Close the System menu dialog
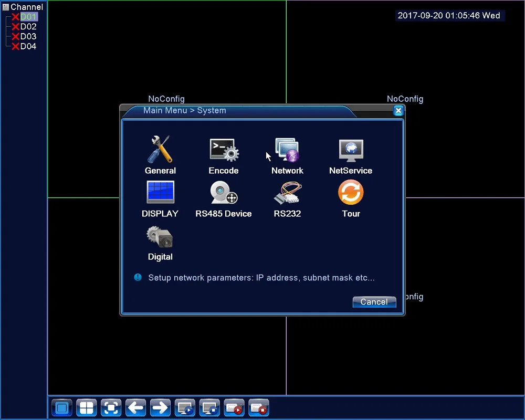 (x=398, y=111)
